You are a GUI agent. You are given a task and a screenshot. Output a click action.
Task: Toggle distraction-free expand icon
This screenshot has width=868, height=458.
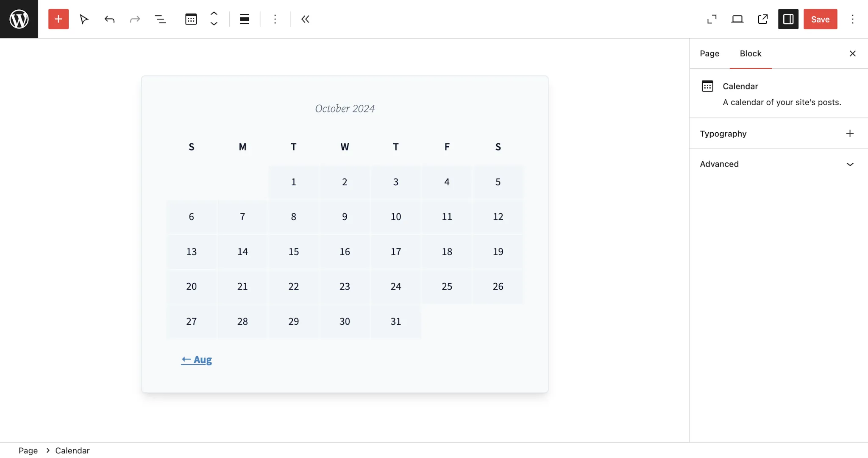point(712,19)
